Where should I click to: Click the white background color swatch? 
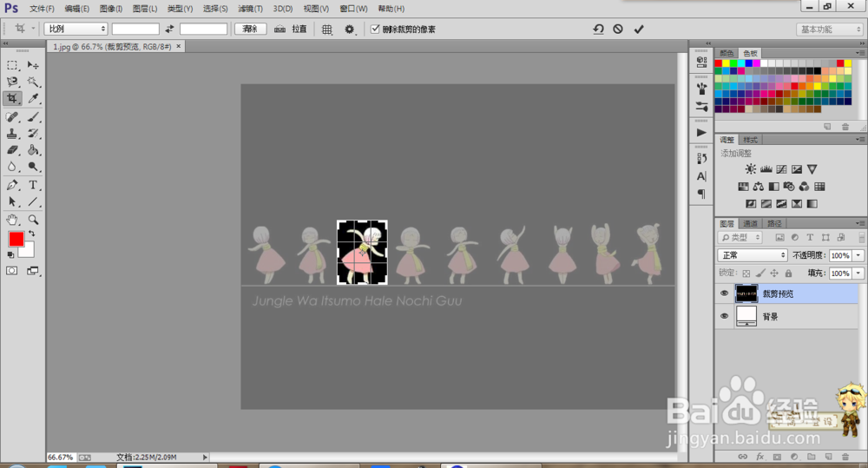pyautogui.click(x=29, y=252)
